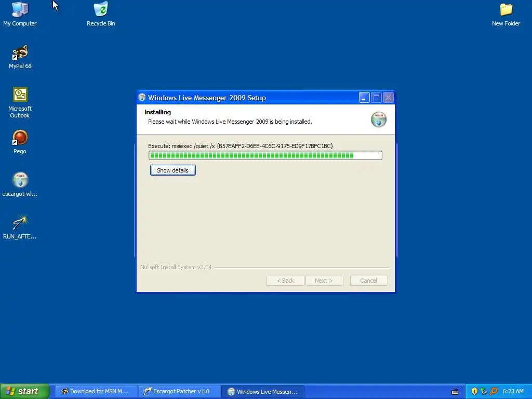
Task: Click the network connection tray icon
Action: 484,391
